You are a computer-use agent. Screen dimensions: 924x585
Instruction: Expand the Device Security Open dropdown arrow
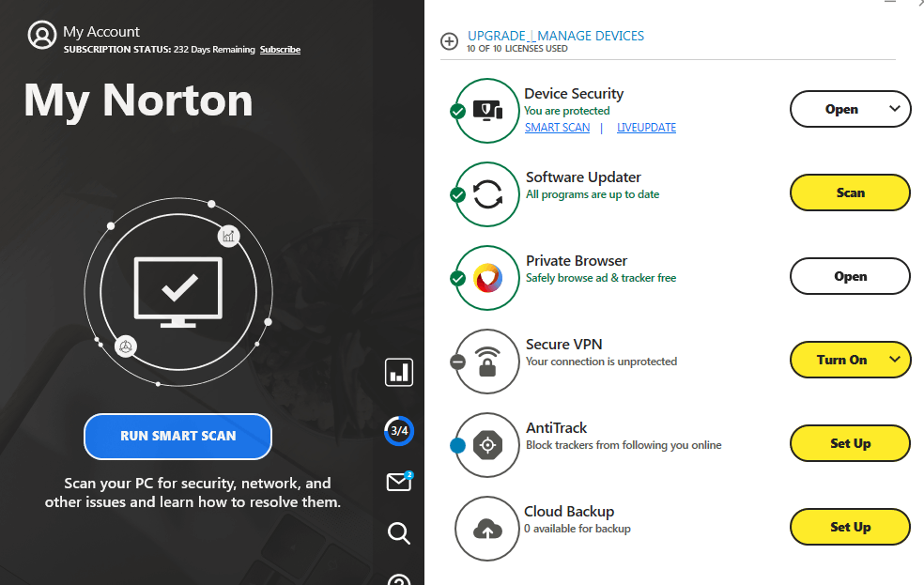click(x=895, y=108)
